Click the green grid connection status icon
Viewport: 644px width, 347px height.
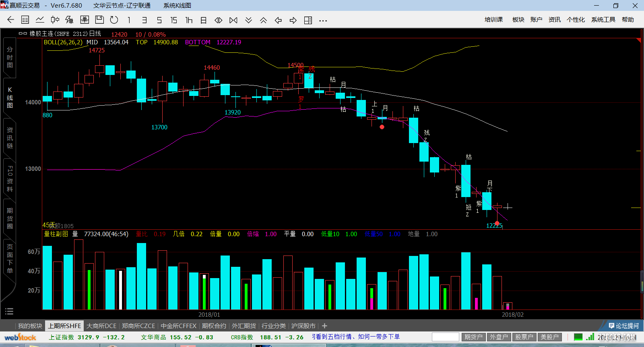578,337
